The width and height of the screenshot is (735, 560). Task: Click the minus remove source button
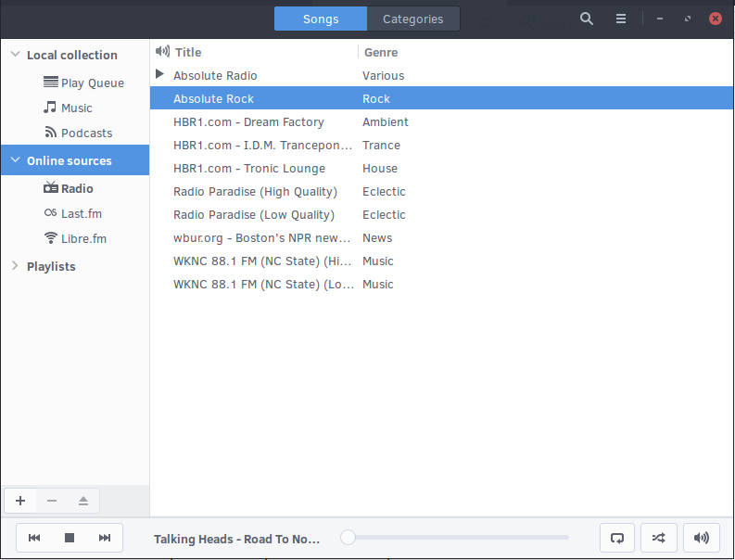click(52, 501)
